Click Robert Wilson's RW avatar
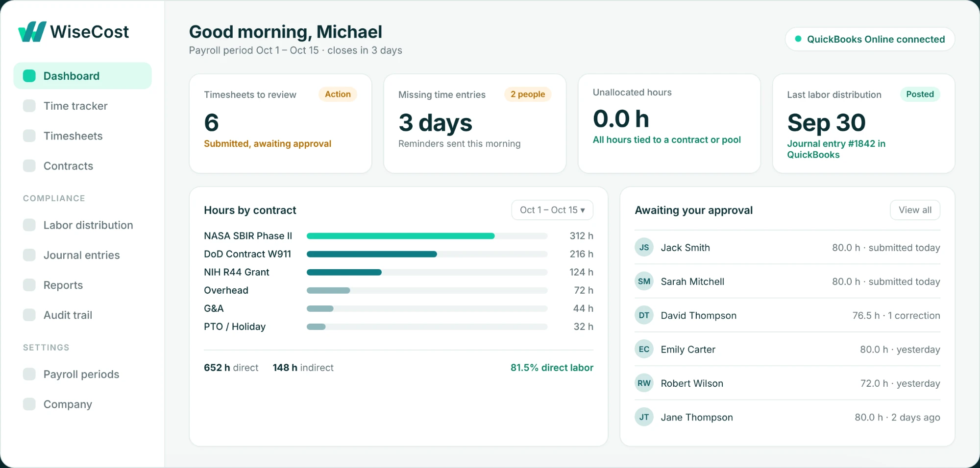Viewport: 980px width, 468px height. click(x=644, y=383)
